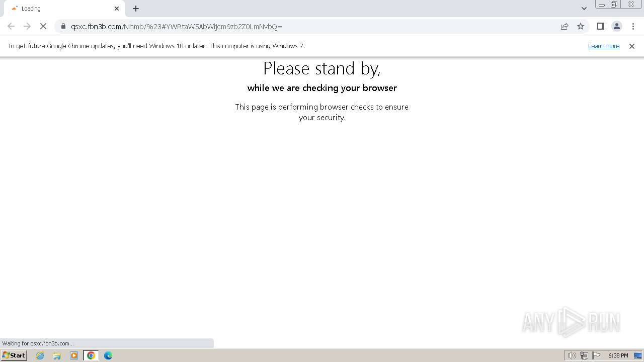Minimize the Chrome window
This screenshot has height=362, width=644.
(601, 5)
